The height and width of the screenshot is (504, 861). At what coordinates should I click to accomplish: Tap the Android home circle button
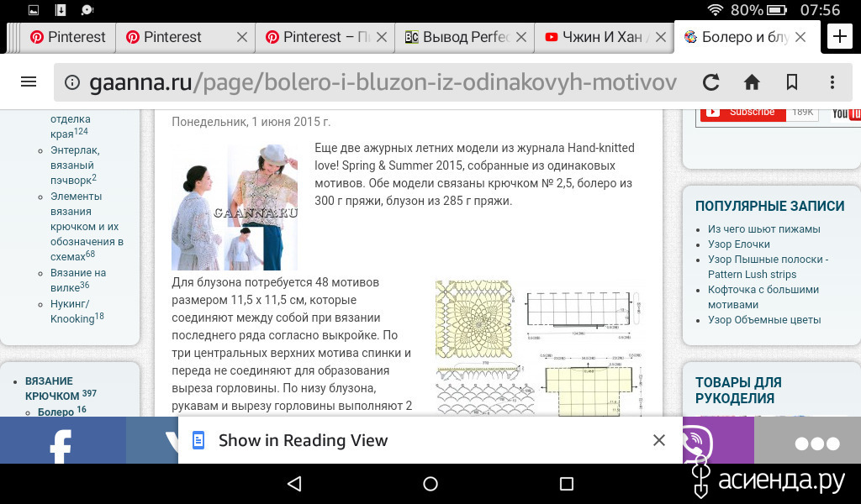(x=430, y=483)
